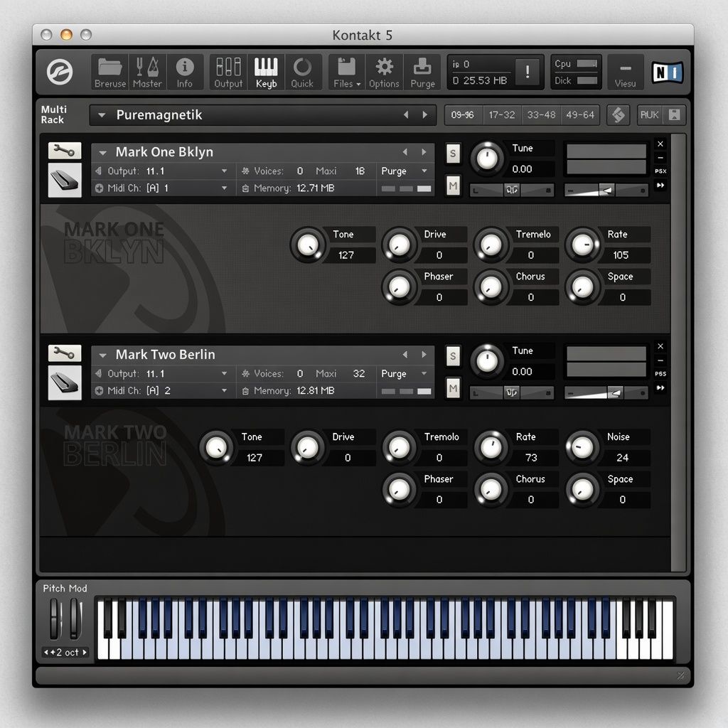Open Output dropdown for Mark One Bklyn

click(224, 171)
